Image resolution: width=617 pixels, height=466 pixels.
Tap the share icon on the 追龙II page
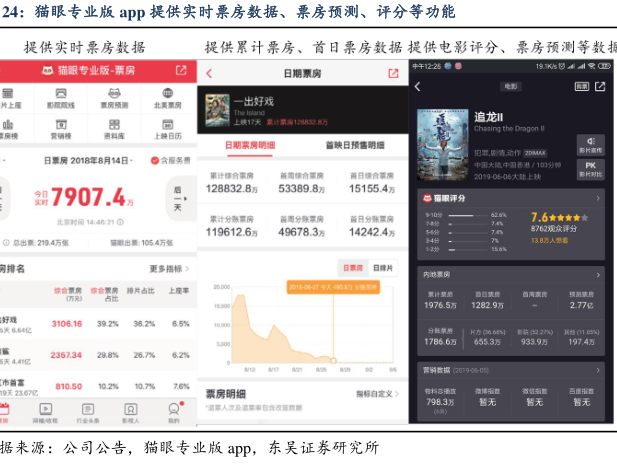[x=600, y=86]
